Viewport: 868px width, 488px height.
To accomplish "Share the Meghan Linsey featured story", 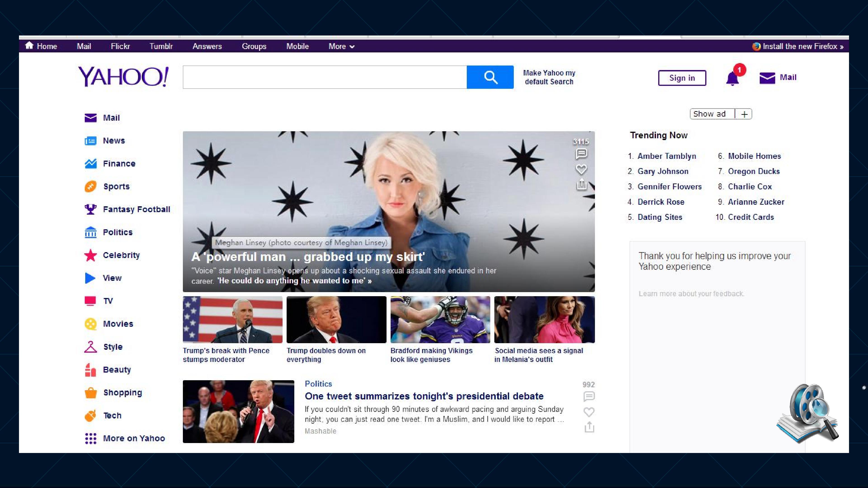I will coord(581,184).
